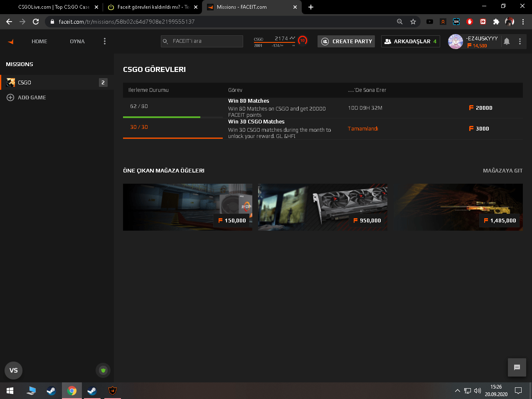Click the Chrome icon in the taskbar
The image size is (532, 399).
click(x=72, y=391)
